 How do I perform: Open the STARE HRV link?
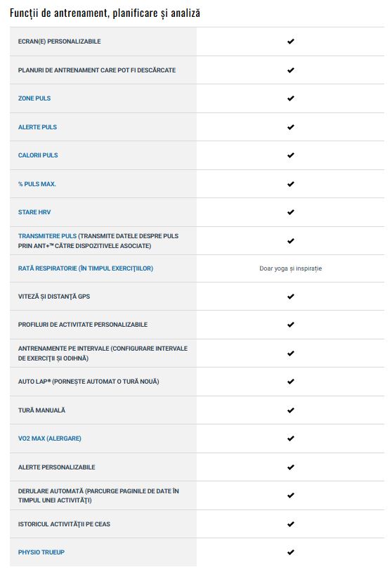click(34, 212)
